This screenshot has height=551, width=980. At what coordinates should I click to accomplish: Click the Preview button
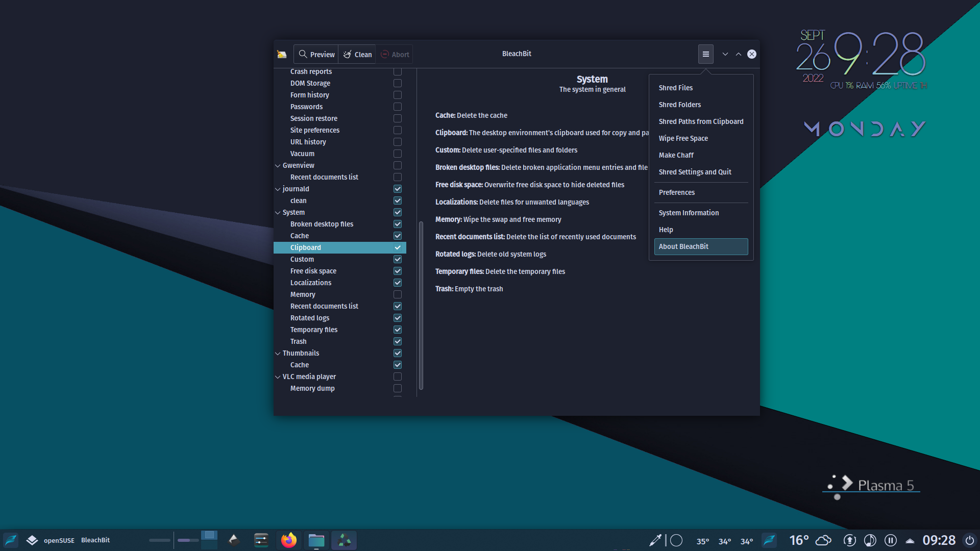click(316, 54)
